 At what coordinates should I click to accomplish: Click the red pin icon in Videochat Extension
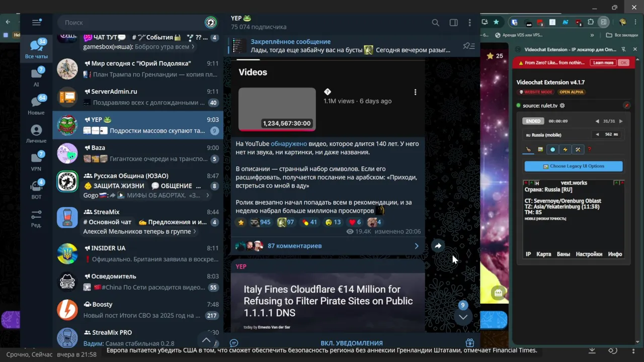coord(626,106)
